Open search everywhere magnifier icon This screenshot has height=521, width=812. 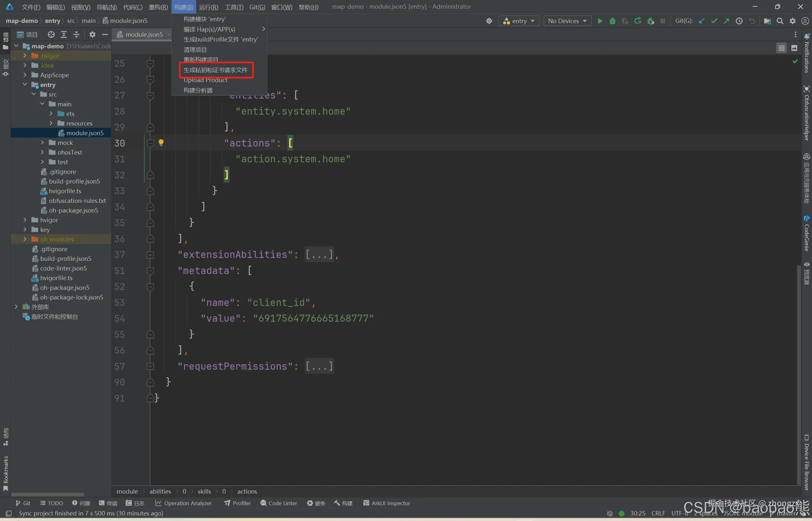(780, 21)
